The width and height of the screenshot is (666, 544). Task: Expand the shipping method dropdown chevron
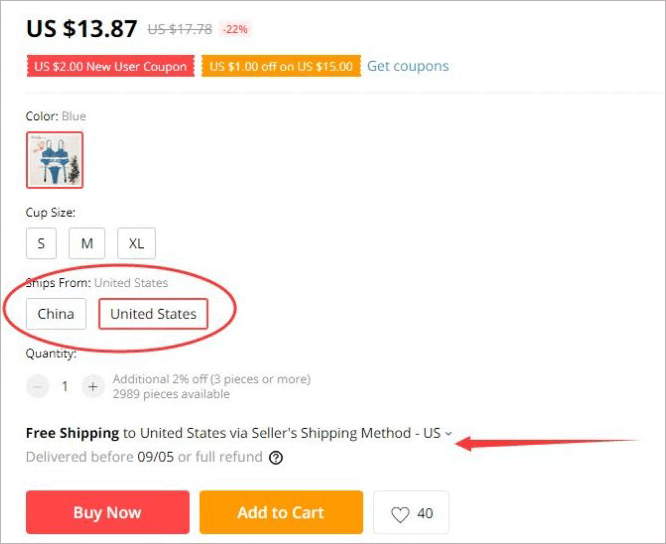(x=448, y=434)
